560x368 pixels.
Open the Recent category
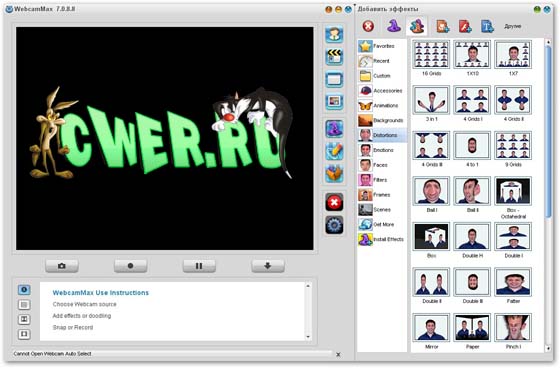pyautogui.click(x=382, y=61)
